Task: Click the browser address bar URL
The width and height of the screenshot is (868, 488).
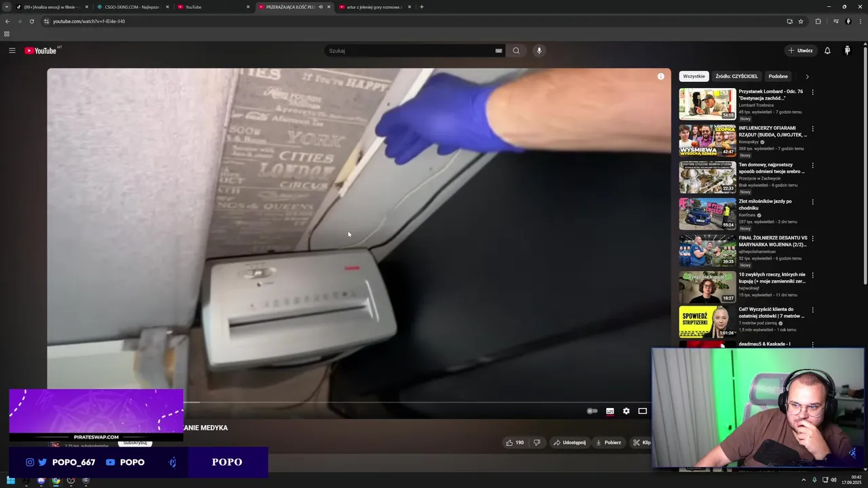Action: point(89,21)
